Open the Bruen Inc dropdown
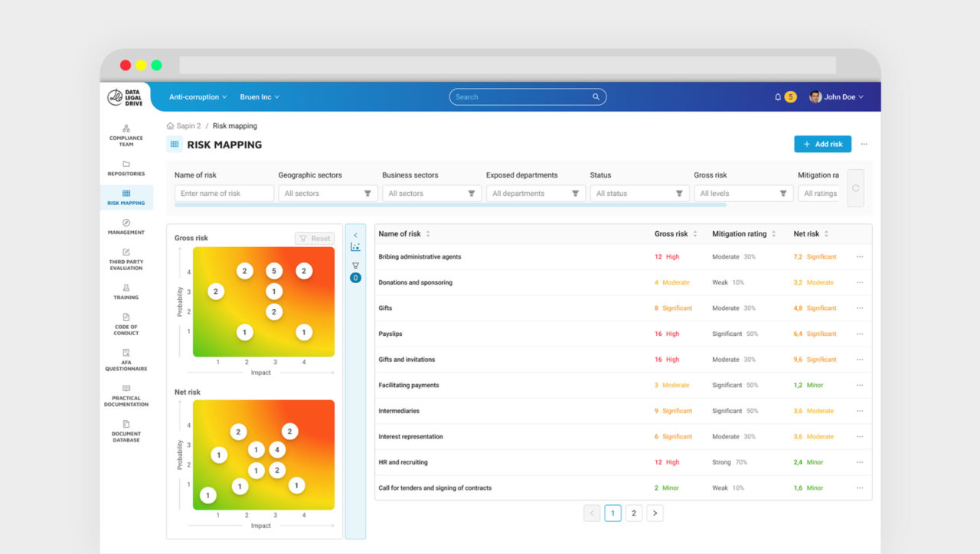980x554 pixels. click(x=260, y=97)
